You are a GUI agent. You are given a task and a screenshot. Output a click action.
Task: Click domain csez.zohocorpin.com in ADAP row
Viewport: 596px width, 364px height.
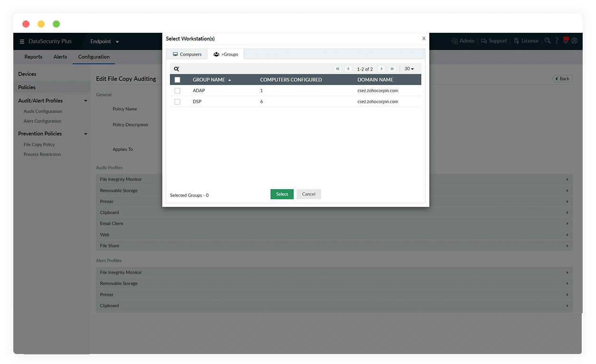(378, 90)
